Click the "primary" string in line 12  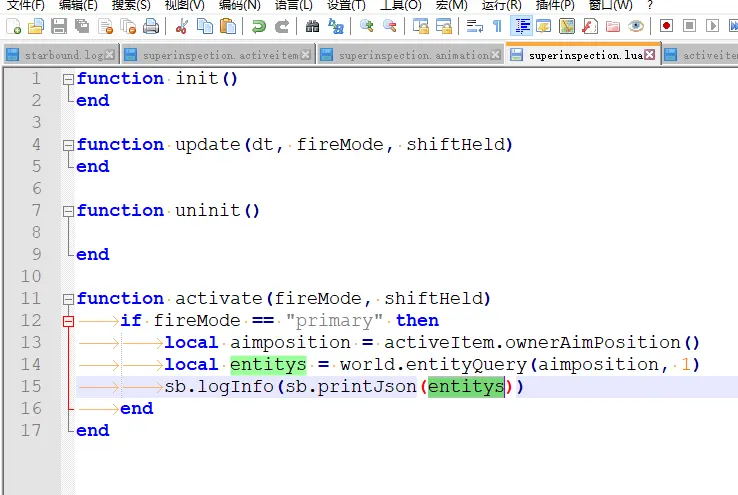[x=335, y=320]
